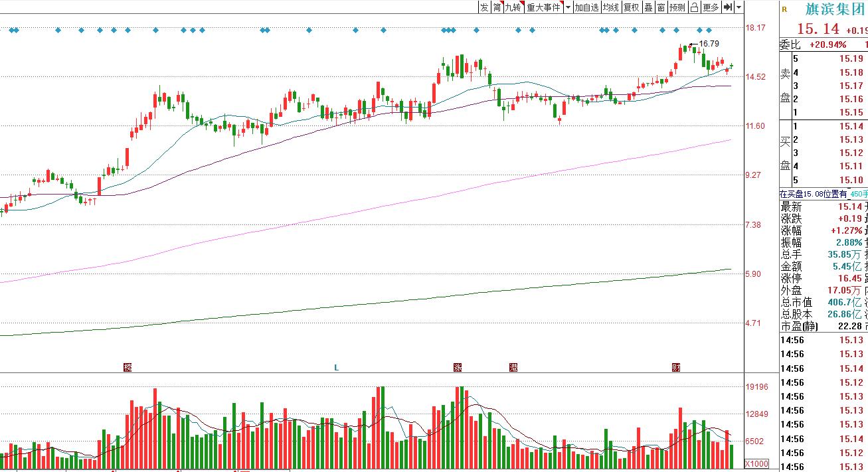The width and height of the screenshot is (868, 472).
Task: Toggle the 九转 indicator button
Action: click(514, 7)
